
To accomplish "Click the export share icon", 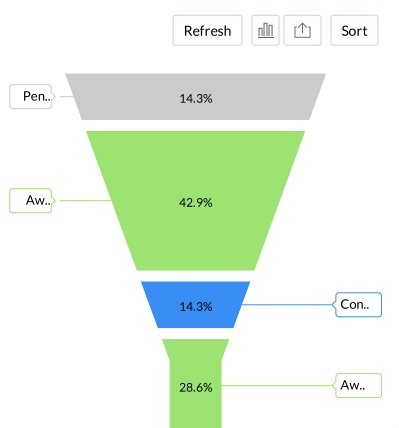I will tap(302, 30).
